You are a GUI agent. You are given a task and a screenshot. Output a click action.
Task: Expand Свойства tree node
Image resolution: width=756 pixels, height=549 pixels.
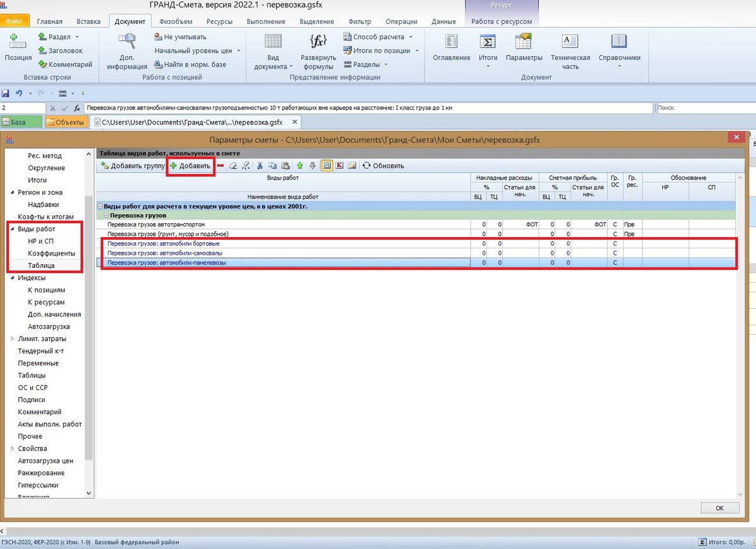coord(12,449)
